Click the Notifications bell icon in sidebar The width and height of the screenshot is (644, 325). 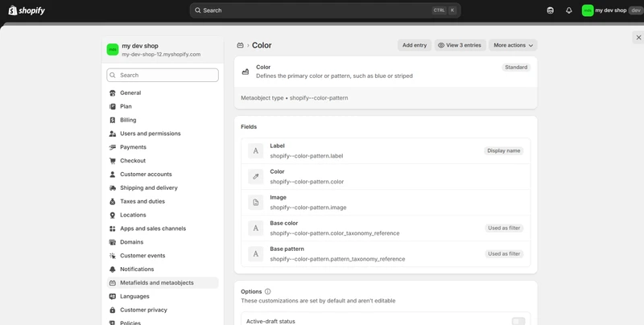[x=113, y=269]
